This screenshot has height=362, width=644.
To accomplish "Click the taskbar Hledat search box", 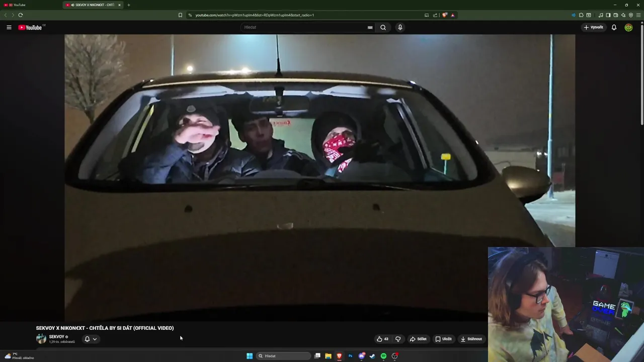I will coord(284,356).
